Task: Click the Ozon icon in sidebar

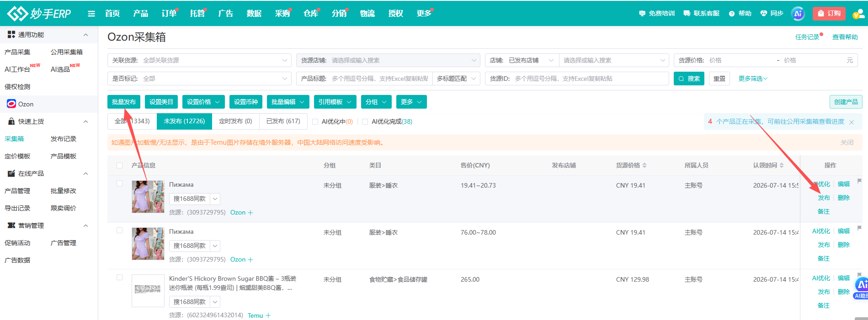Action: tap(11, 104)
